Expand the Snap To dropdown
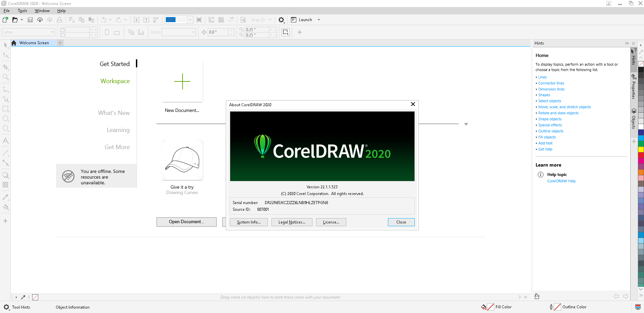The width and height of the screenshot is (644, 313). [270, 20]
